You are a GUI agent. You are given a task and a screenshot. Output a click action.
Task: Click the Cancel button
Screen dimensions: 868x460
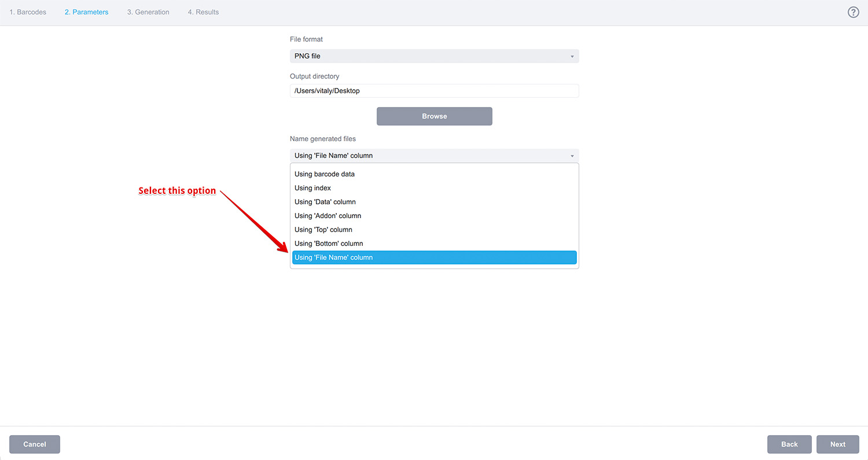tap(35, 444)
